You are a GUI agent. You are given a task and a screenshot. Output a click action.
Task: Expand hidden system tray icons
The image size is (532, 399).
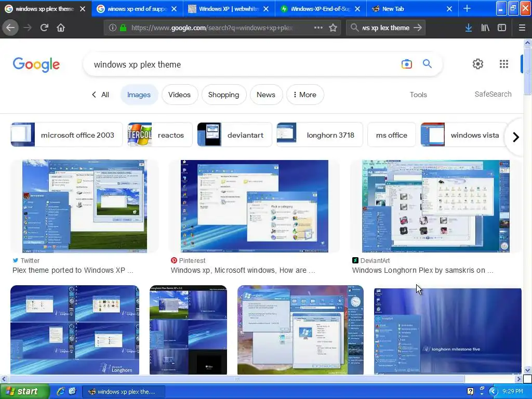[493, 391]
